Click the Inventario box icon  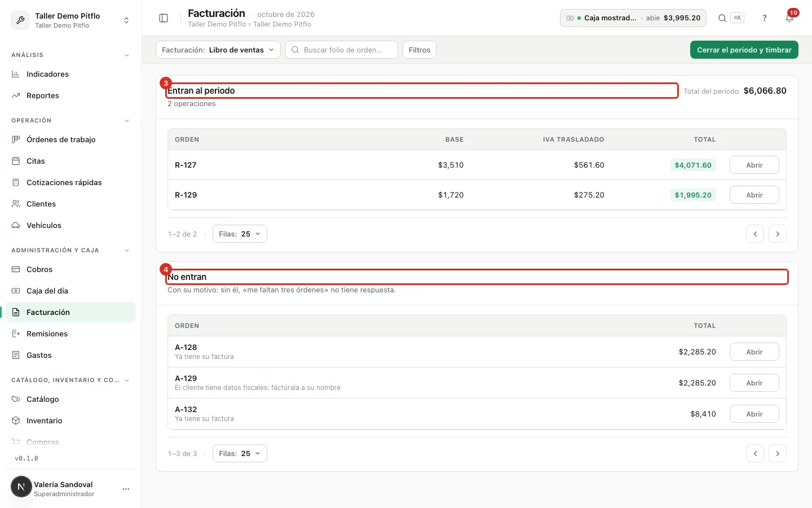pos(16,421)
